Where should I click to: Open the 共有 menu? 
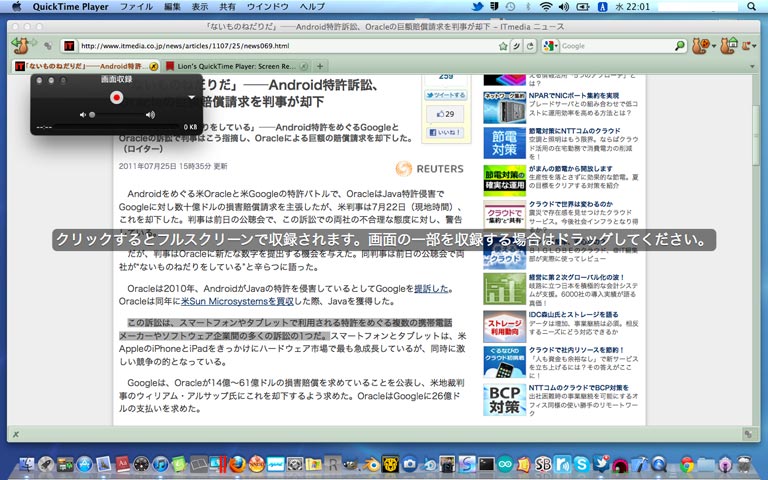227,6
